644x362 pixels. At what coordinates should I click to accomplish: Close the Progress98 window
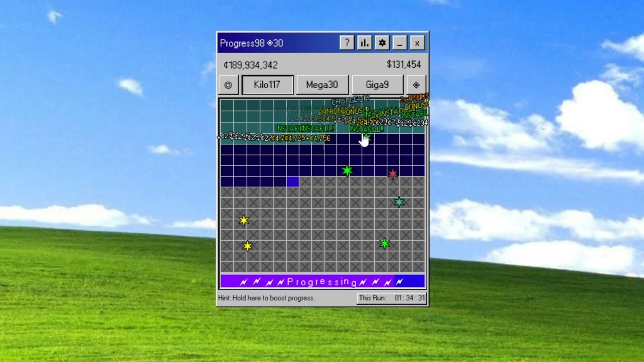tap(417, 43)
